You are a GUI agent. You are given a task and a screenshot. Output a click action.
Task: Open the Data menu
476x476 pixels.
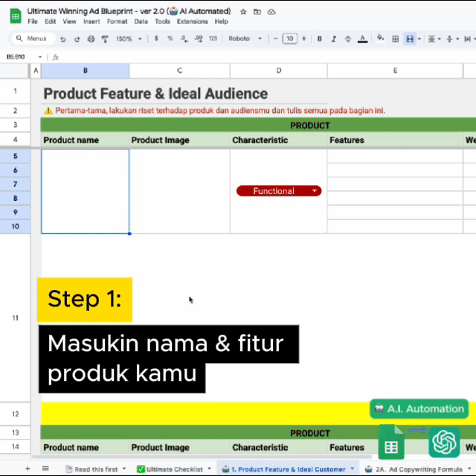tap(141, 22)
